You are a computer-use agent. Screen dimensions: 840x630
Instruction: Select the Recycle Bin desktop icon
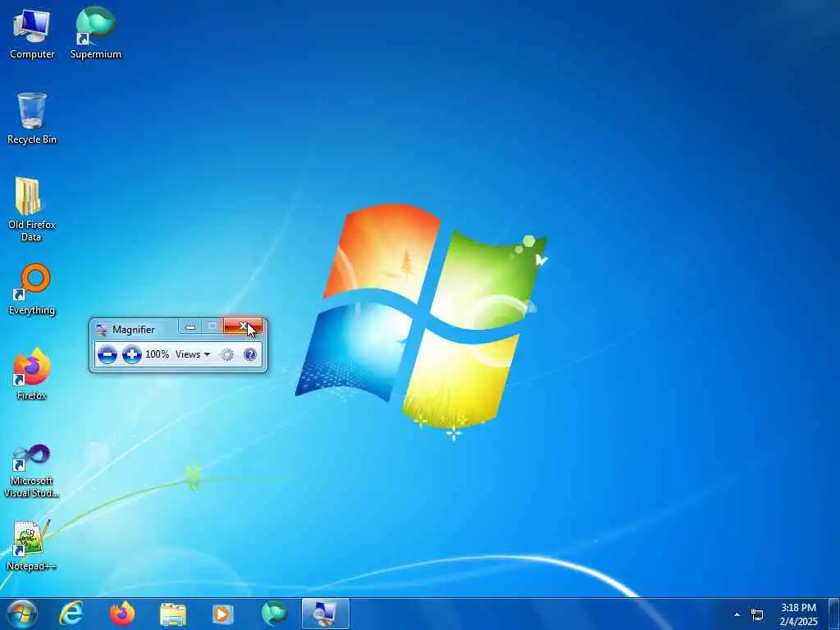[32, 118]
